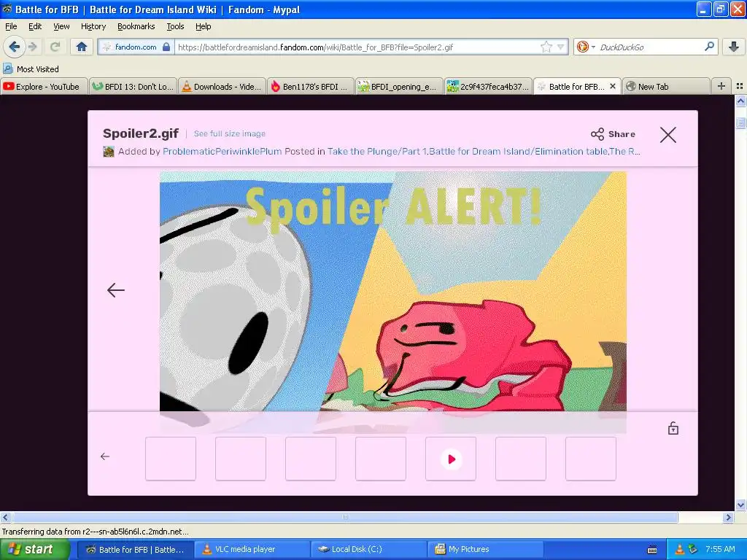Open a new tab with plus button
This screenshot has width=747, height=560.
(721, 86)
